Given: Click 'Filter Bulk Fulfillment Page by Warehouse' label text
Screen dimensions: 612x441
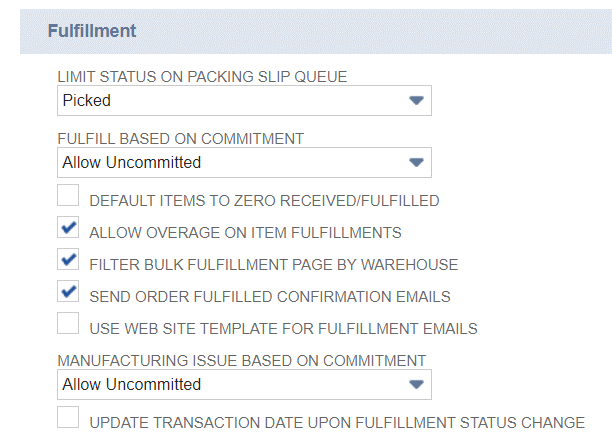Looking at the screenshot, I should pos(273,265).
